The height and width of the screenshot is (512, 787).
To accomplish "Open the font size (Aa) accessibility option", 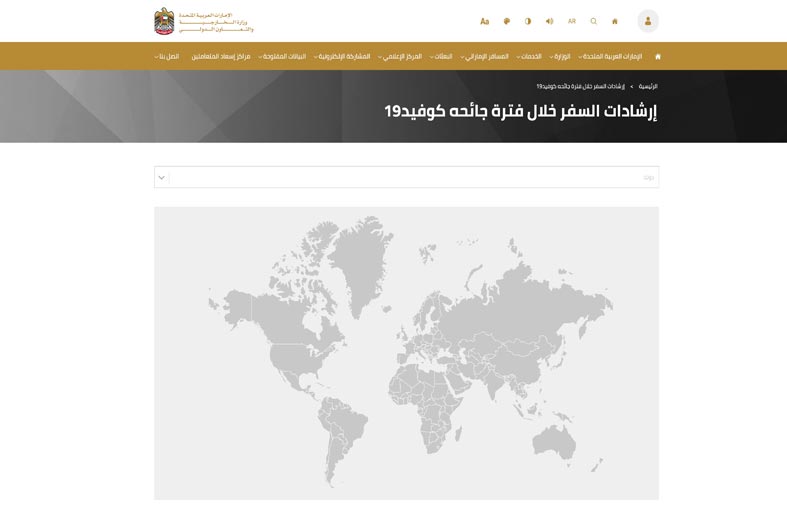I will pos(484,22).
